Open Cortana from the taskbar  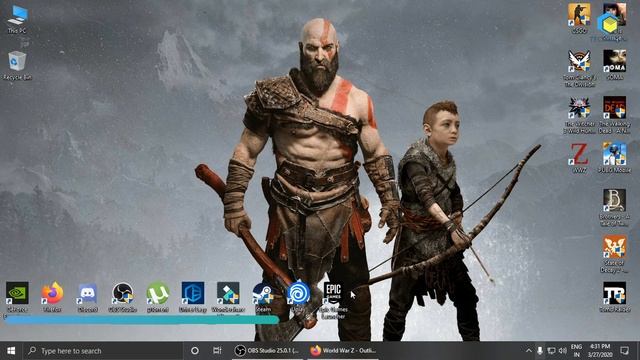point(195,351)
